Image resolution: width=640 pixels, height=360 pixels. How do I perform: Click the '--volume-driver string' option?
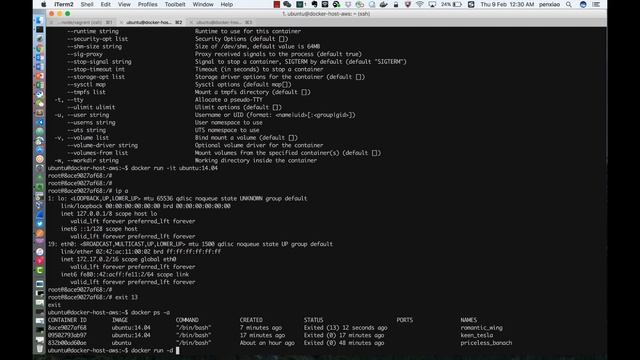(x=102, y=145)
